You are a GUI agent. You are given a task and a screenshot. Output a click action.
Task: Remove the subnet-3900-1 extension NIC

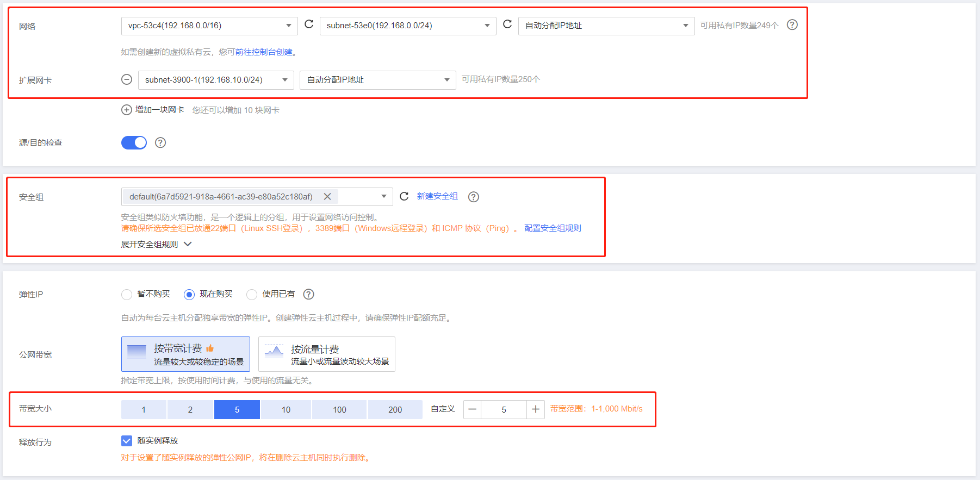127,80
